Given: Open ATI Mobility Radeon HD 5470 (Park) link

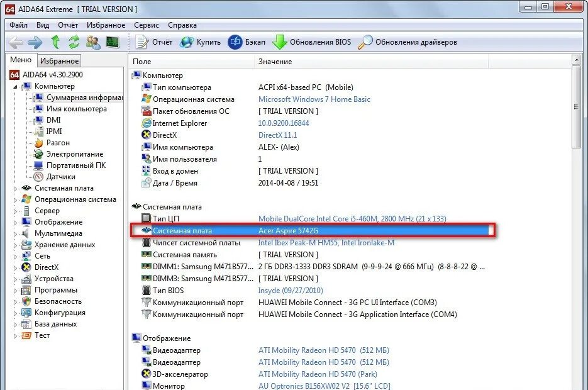Looking at the screenshot, I should point(318,374).
